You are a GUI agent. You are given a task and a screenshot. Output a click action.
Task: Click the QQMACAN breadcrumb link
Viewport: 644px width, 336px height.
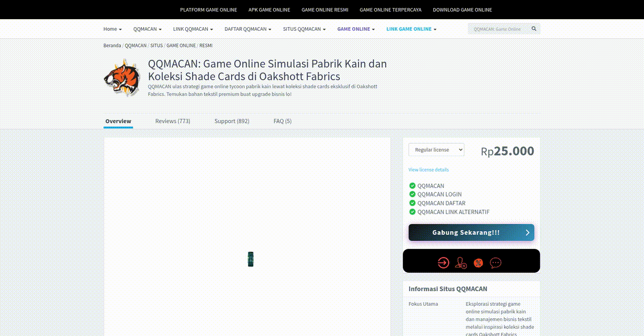136,45
